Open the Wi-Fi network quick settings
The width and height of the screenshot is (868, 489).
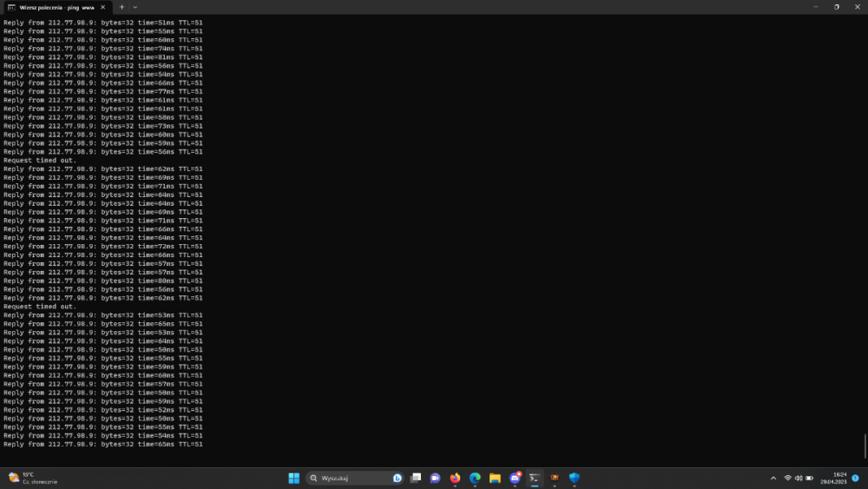[x=788, y=478]
